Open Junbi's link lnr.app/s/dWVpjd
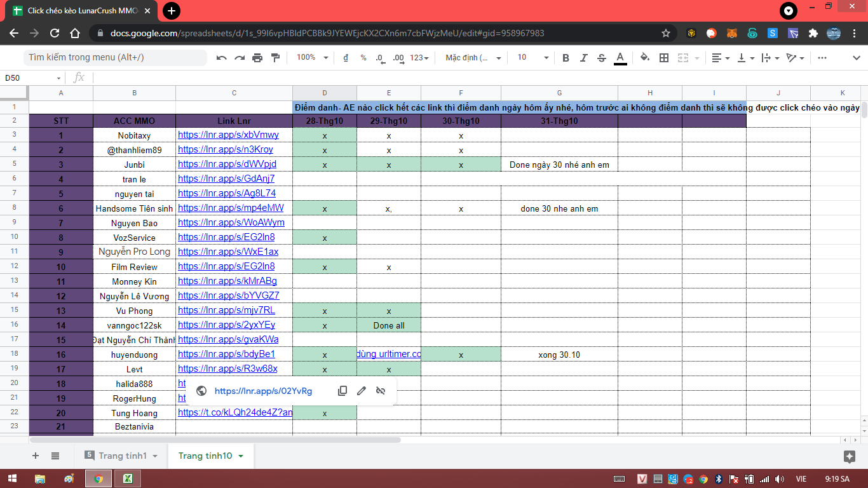The width and height of the screenshot is (868, 488). [227, 165]
